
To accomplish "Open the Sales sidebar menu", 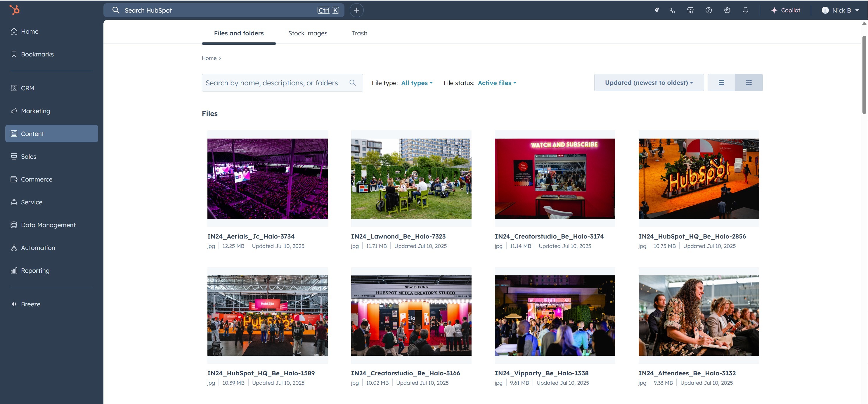I will click(x=51, y=156).
